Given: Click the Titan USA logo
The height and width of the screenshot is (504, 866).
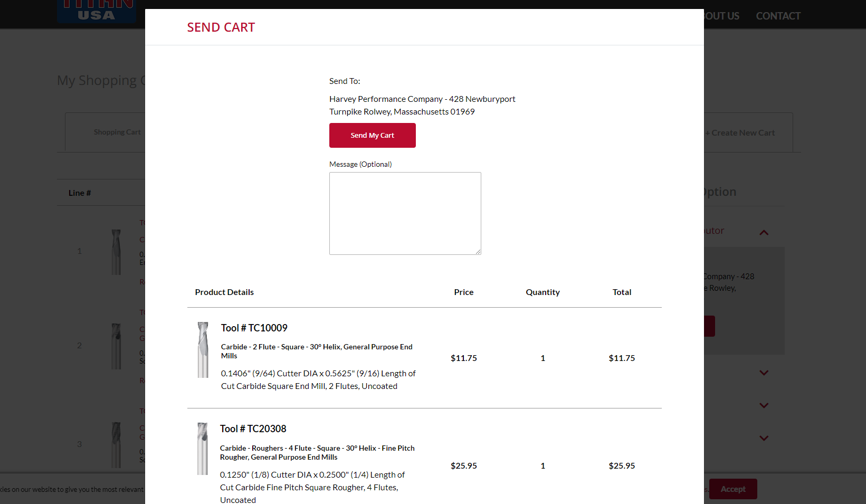Looking at the screenshot, I should coord(97,12).
